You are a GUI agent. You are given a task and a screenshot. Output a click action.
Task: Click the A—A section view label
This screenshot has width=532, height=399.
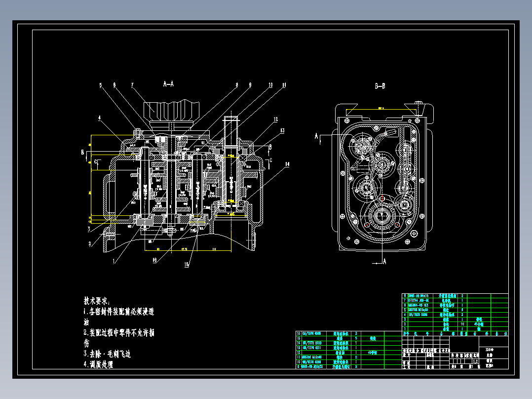coord(168,84)
